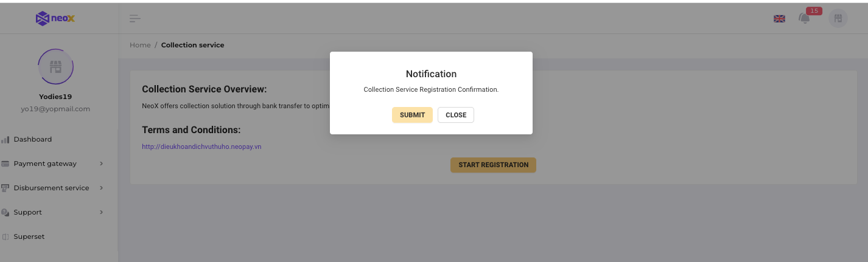Click the Superset sidebar icon
868x262 pixels.
click(5, 237)
